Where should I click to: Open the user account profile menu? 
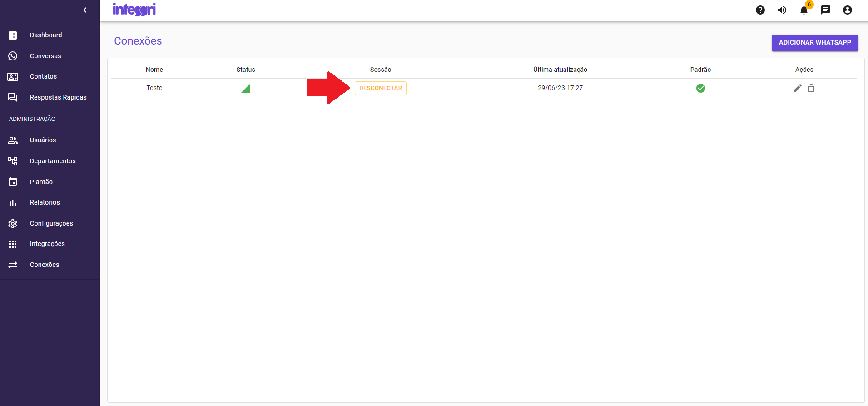tap(847, 10)
